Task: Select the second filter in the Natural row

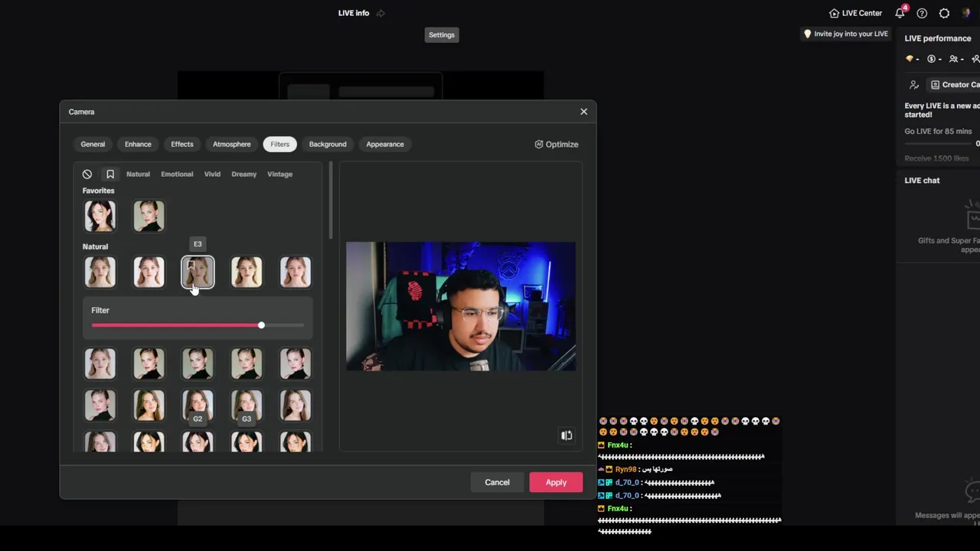Action: point(149,272)
